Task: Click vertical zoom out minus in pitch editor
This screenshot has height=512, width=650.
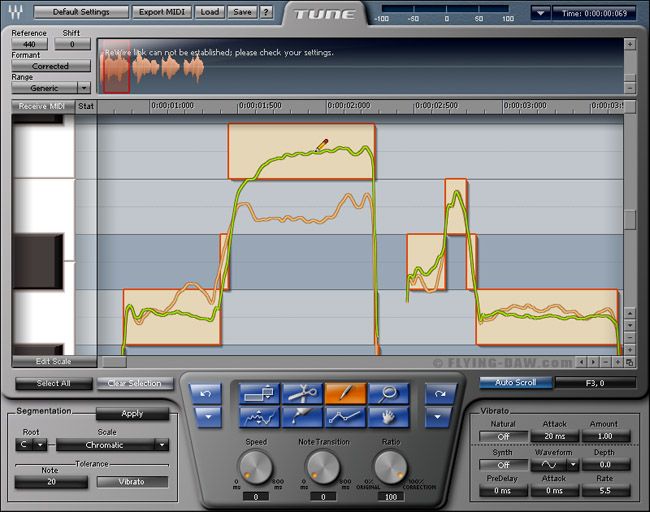Action: click(630, 337)
